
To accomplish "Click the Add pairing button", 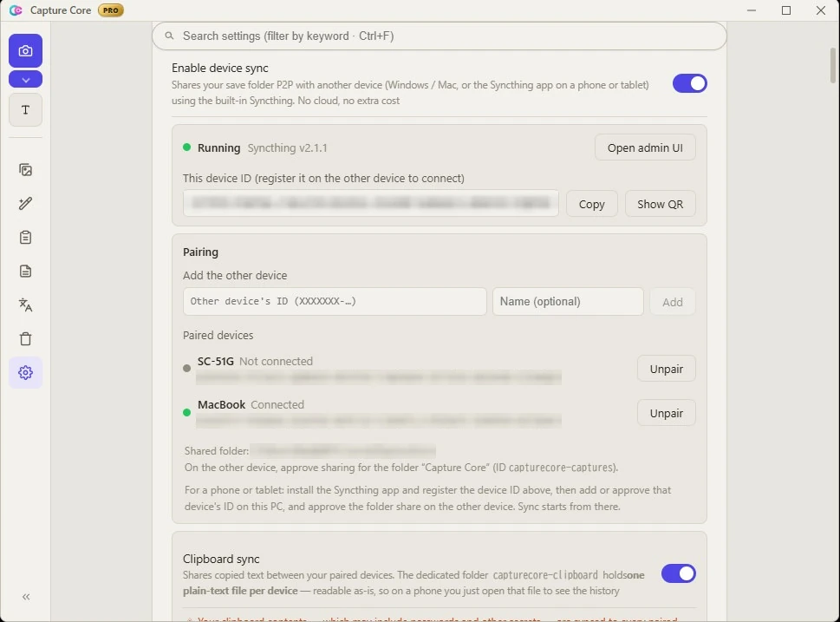I will tap(673, 302).
